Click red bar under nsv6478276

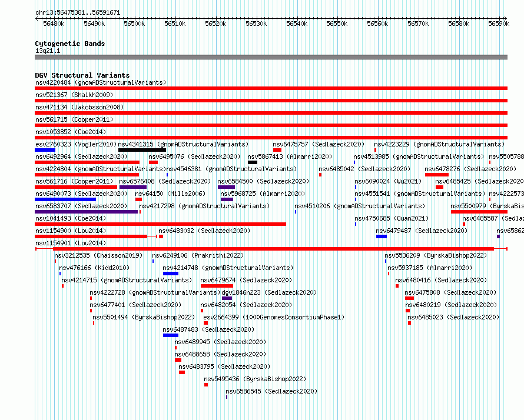(x=437, y=175)
